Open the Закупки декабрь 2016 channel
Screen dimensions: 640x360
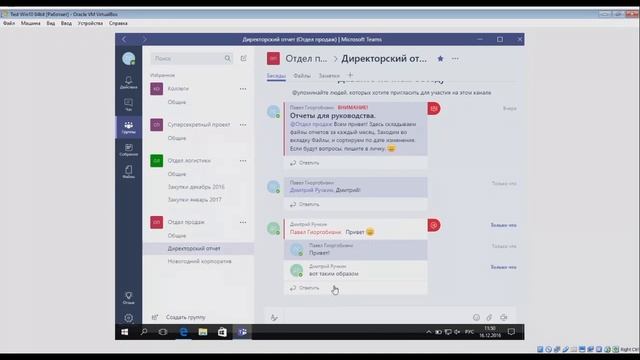point(196,187)
